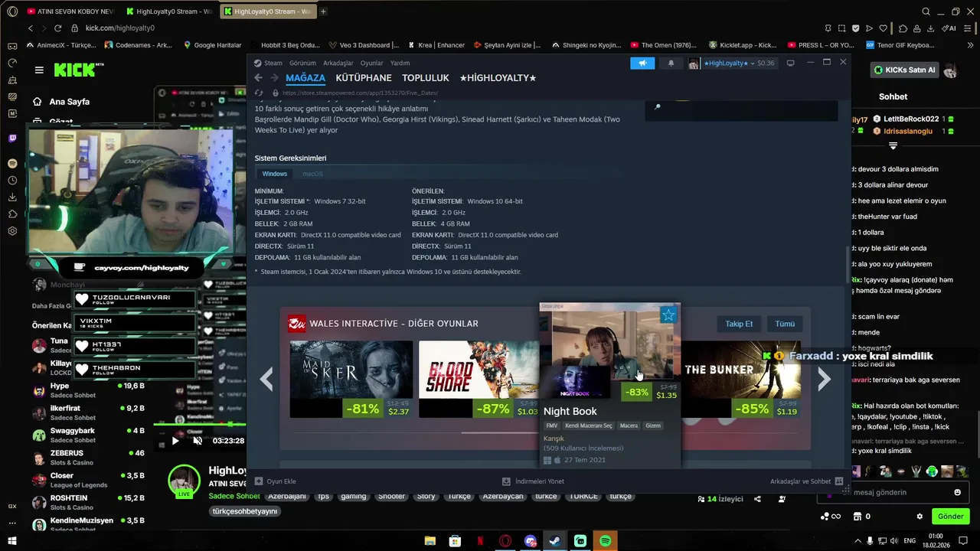This screenshot has height=551, width=980.
Task: Open Kick chat emoji picker
Action: (957, 492)
